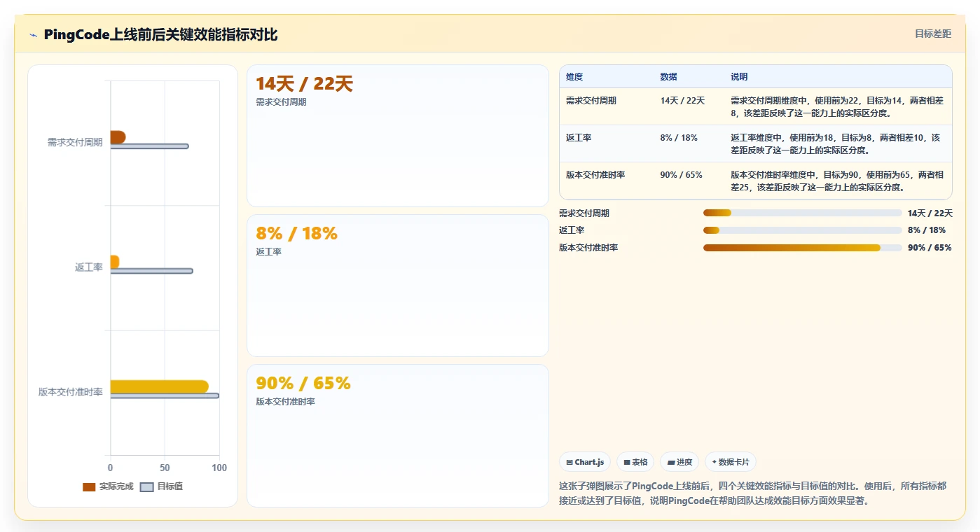Select the Chart.js tag
The width and height of the screenshot is (980, 532).
(x=585, y=462)
